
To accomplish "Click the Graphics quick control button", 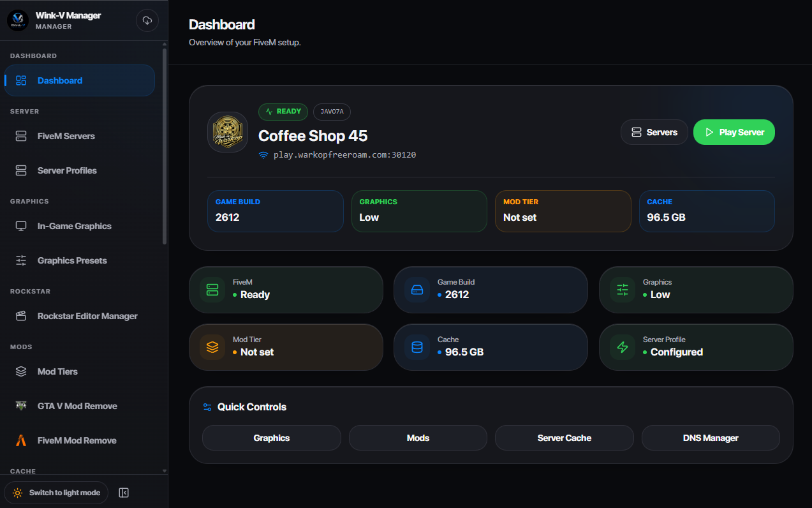I will coord(272,438).
